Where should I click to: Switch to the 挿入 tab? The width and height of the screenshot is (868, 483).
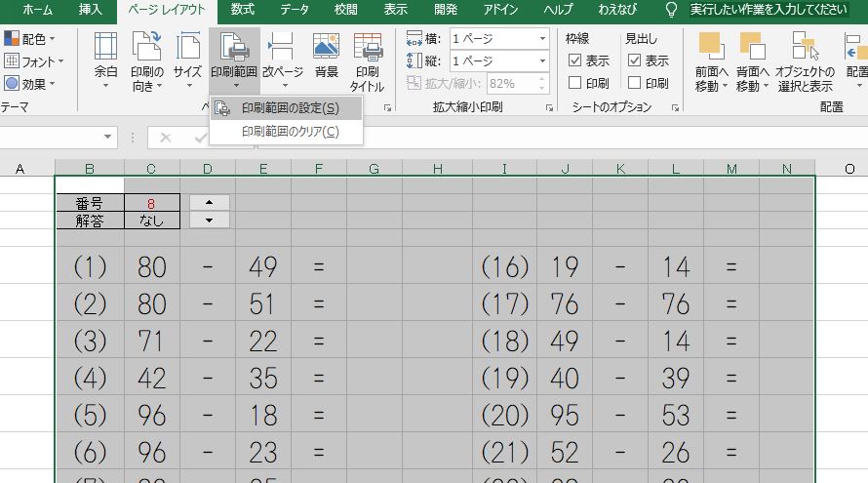[91, 10]
